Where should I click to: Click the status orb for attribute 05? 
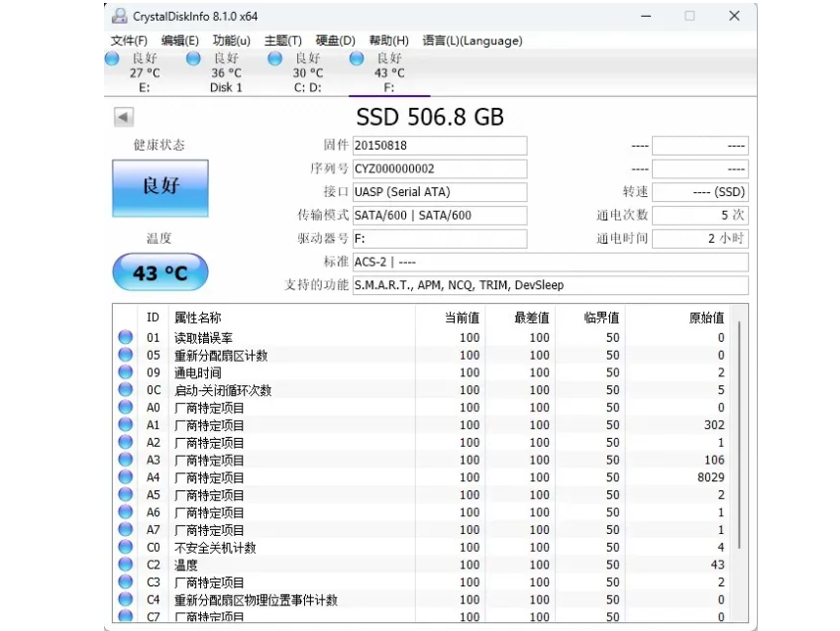coord(126,355)
